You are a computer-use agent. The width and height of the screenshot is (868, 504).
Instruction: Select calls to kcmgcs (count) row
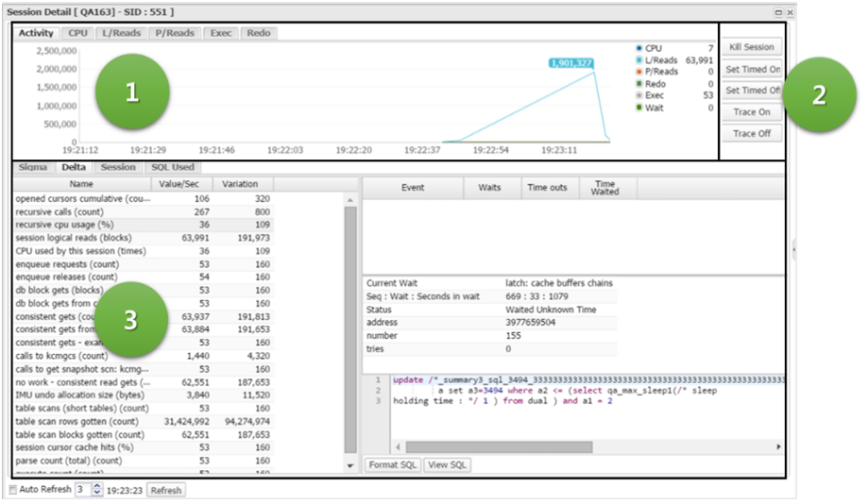[144, 356]
